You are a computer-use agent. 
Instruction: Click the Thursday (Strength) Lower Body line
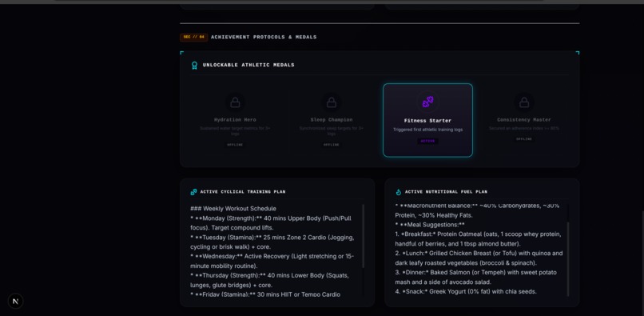270,280
